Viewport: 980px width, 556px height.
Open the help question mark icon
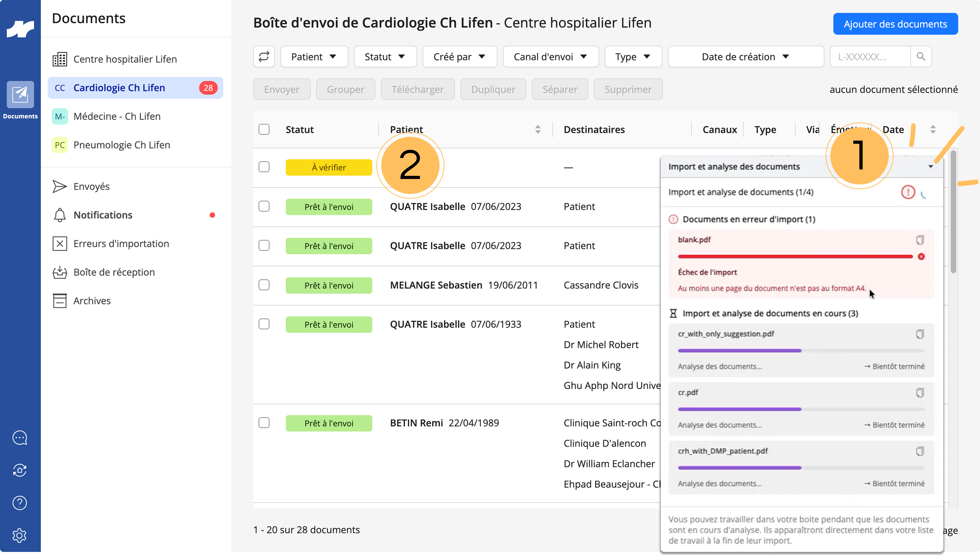[x=20, y=503]
